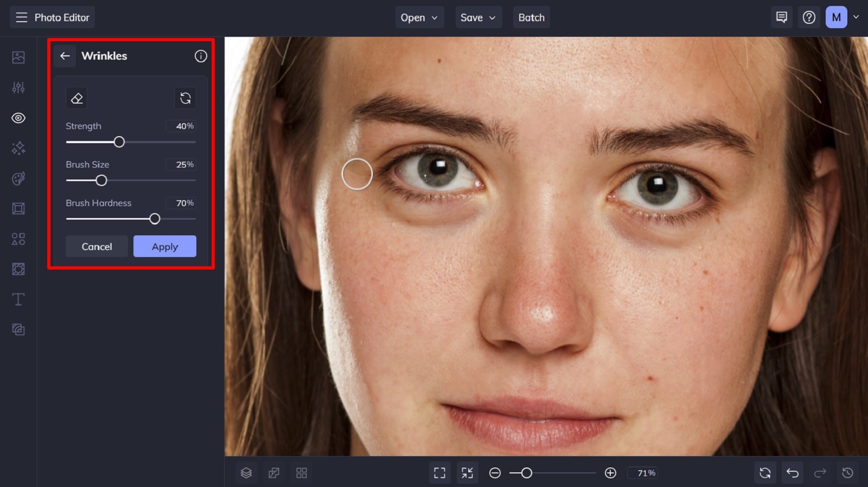868x487 pixels.
Task: Select the Text tool icon
Action: 18,299
